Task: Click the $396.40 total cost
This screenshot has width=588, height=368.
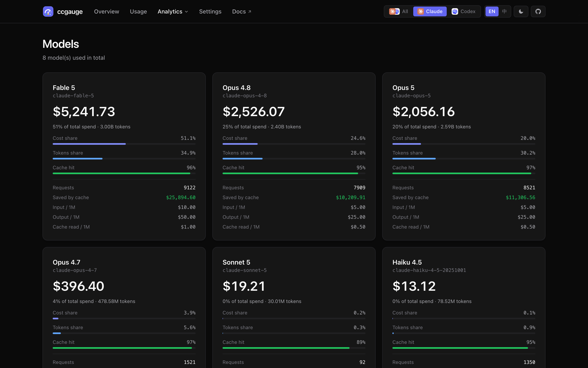Action: pyautogui.click(x=78, y=286)
